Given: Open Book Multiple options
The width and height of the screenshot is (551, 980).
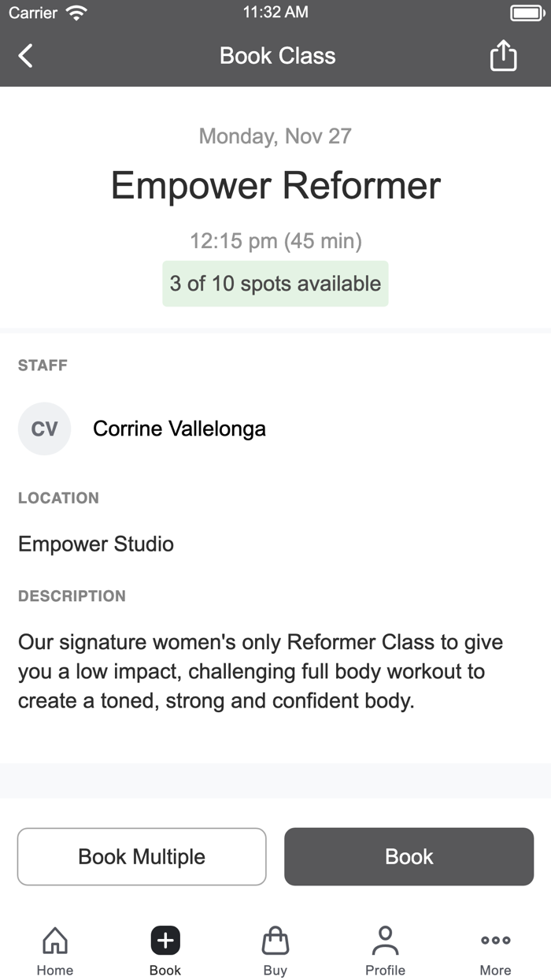Looking at the screenshot, I should [x=142, y=856].
